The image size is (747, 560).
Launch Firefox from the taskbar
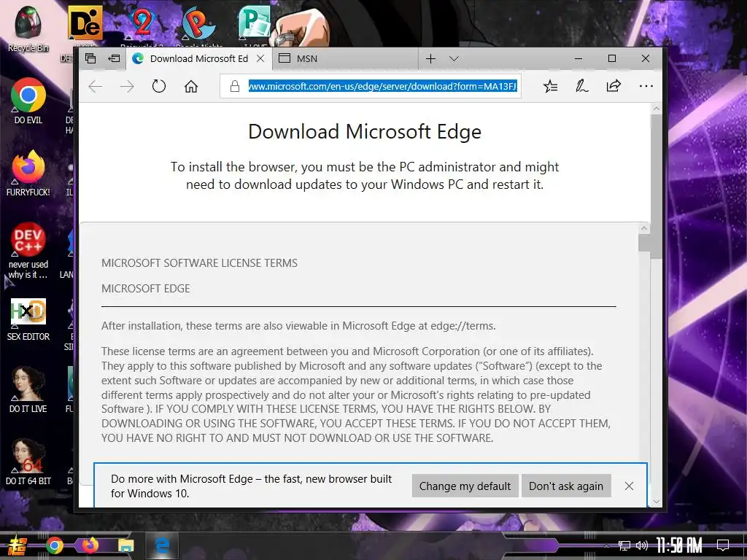point(90,545)
